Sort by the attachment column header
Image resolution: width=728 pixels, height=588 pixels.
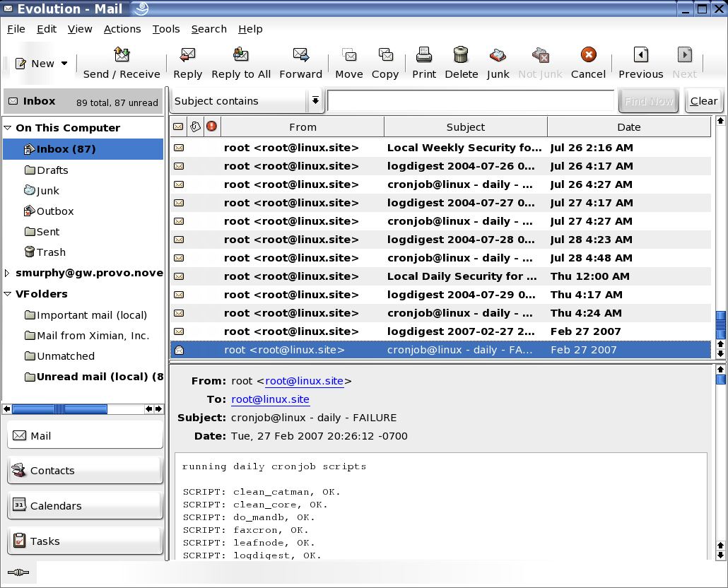[x=195, y=127]
